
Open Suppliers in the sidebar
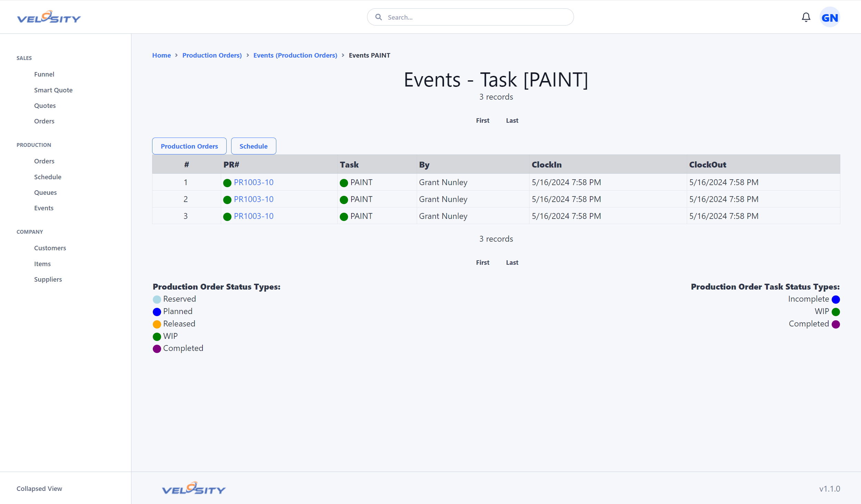click(x=48, y=279)
